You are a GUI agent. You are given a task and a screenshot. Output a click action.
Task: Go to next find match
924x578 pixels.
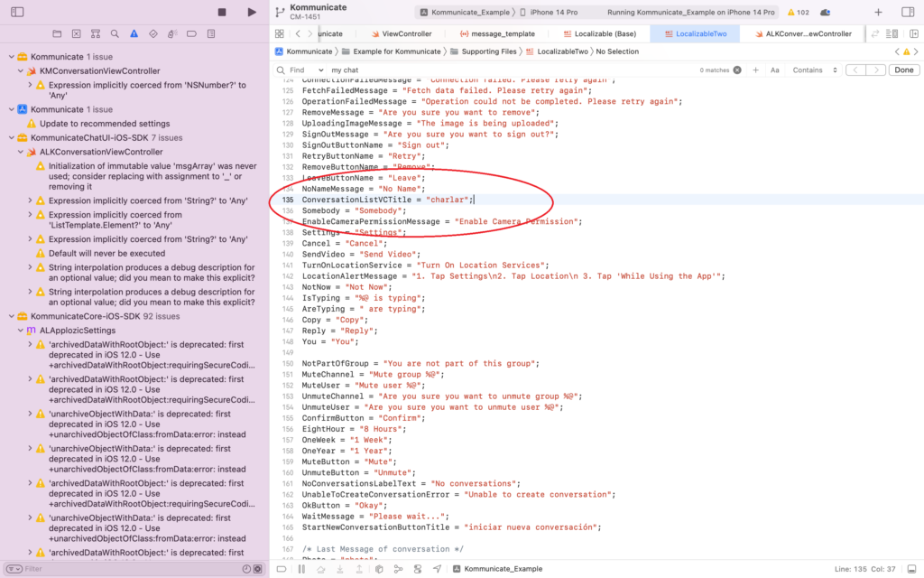coord(875,70)
